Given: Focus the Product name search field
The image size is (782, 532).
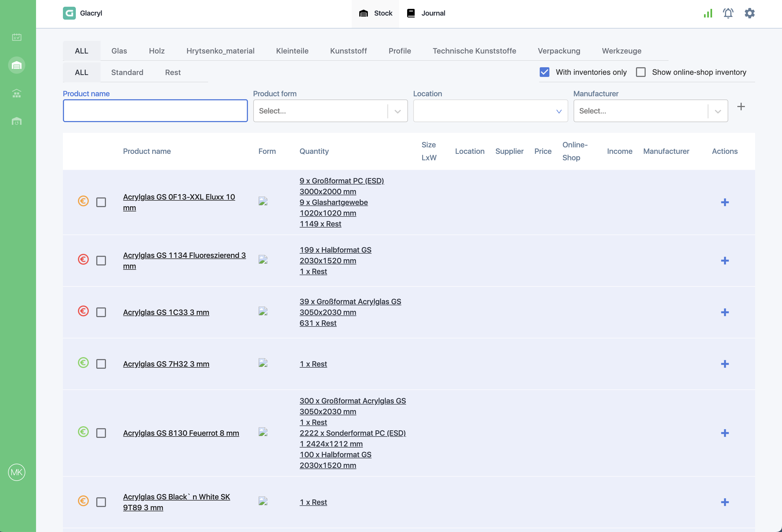Looking at the screenshot, I should (155, 111).
